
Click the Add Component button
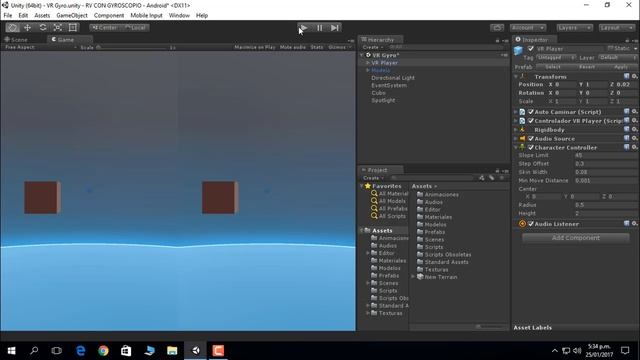[576, 238]
